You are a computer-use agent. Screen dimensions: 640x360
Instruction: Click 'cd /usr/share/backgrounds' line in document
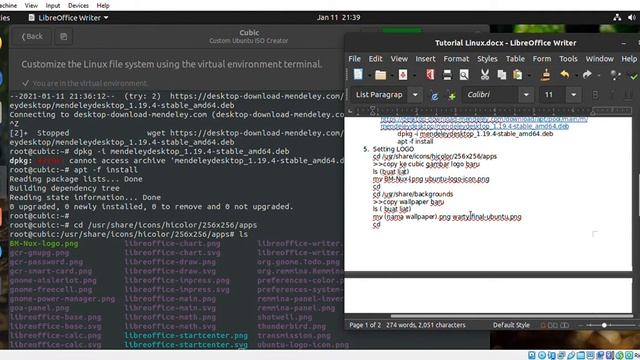tap(413, 194)
